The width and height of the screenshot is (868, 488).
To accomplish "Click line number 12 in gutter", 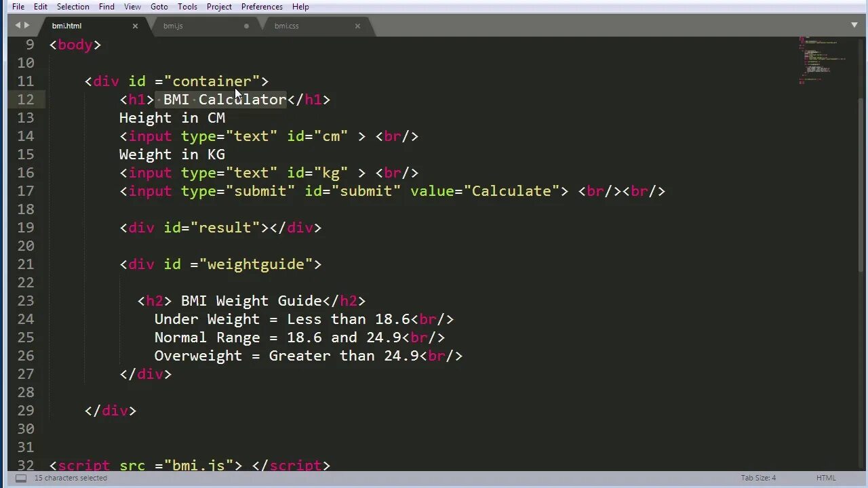I will click(26, 100).
